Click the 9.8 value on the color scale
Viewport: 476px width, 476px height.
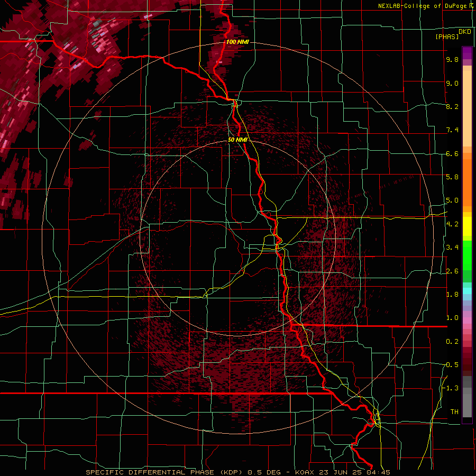[452, 59]
